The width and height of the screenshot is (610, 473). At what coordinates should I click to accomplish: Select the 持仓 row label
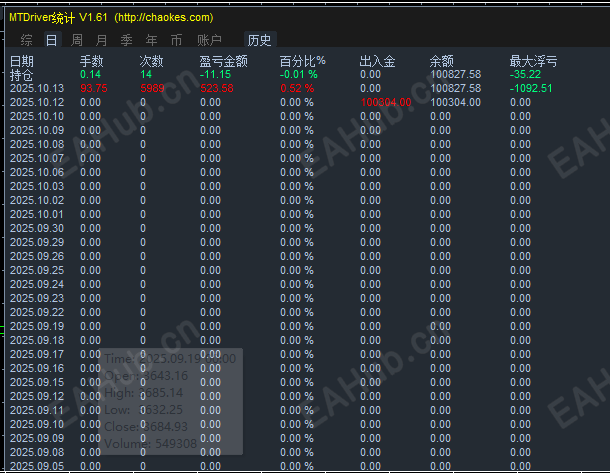[21, 75]
